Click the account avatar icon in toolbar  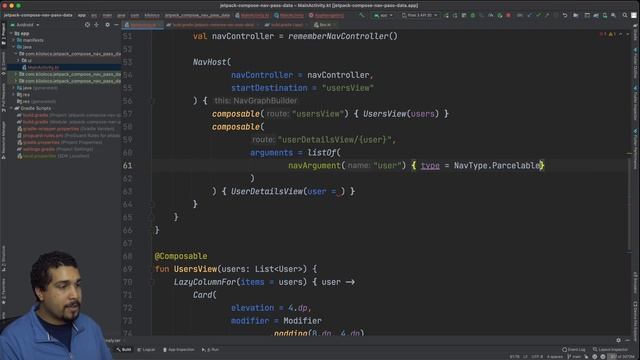634,16
